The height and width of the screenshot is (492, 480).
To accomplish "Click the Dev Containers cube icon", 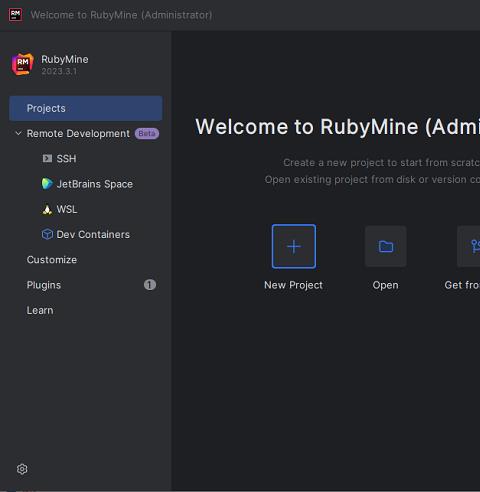I will point(47,234).
